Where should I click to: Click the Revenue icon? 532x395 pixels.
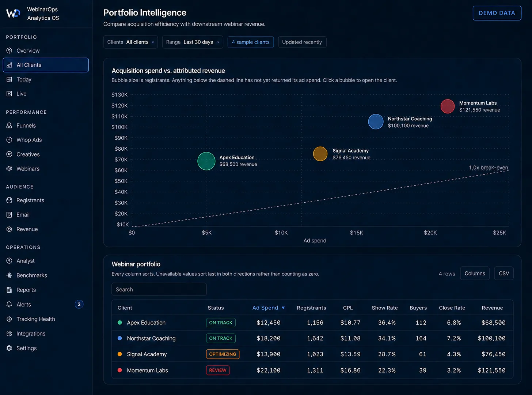click(9, 229)
